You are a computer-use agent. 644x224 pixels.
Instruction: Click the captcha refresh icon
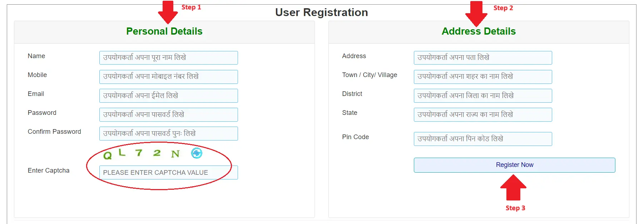tap(196, 154)
